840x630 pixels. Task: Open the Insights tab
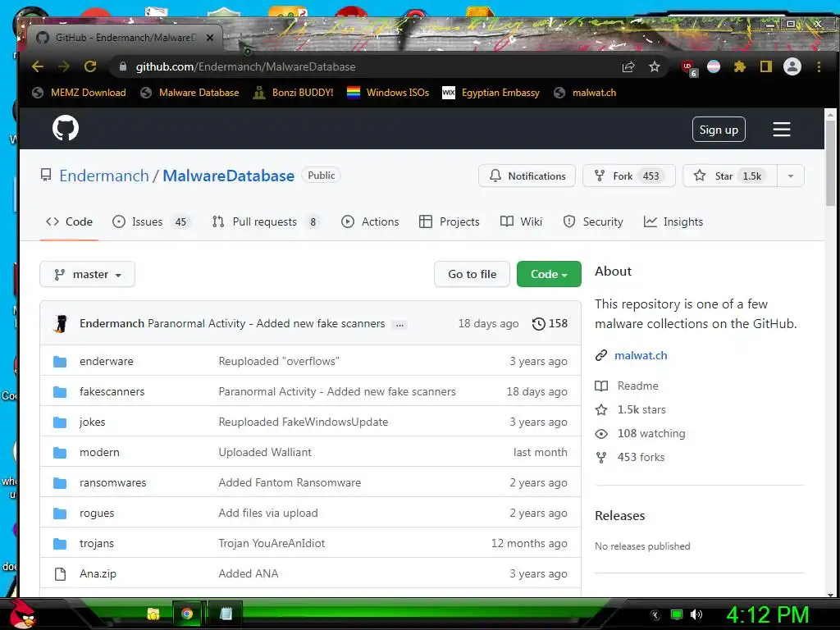(x=673, y=221)
